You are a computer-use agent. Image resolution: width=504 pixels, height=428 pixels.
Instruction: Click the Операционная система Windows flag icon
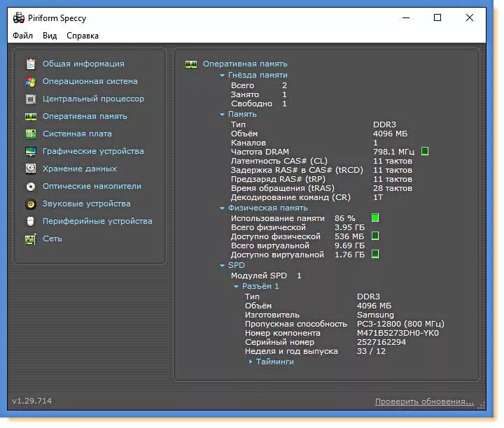pyautogui.click(x=31, y=82)
